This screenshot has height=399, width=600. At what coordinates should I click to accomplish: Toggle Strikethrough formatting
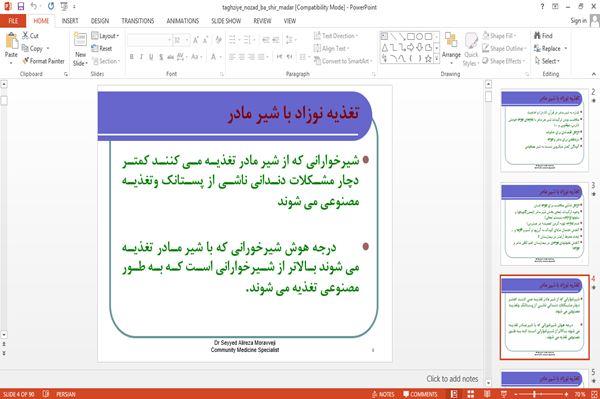[170, 57]
